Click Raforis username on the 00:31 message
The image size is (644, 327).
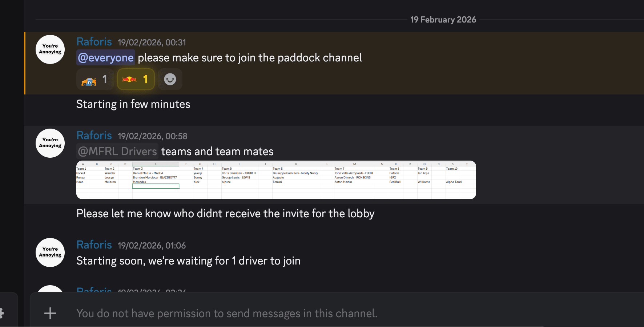[94, 42]
